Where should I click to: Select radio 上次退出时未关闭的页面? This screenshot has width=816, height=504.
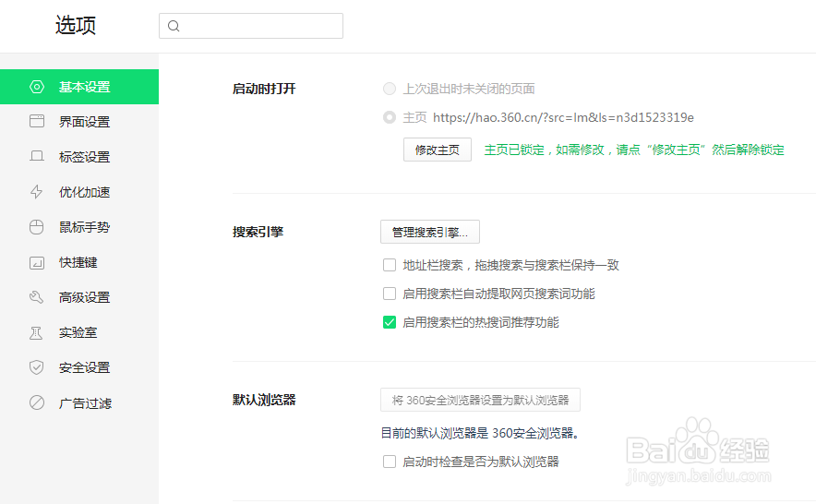[390, 89]
